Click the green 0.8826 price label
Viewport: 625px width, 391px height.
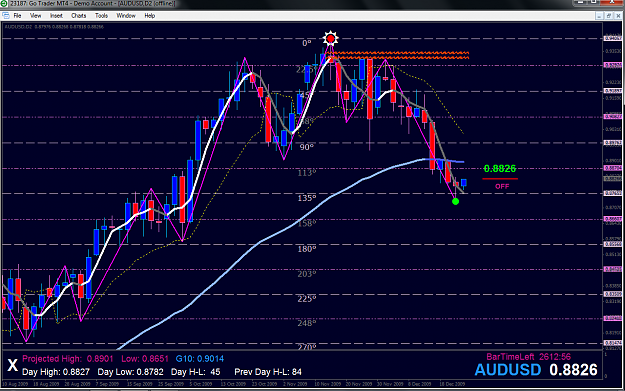coord(500,169)
